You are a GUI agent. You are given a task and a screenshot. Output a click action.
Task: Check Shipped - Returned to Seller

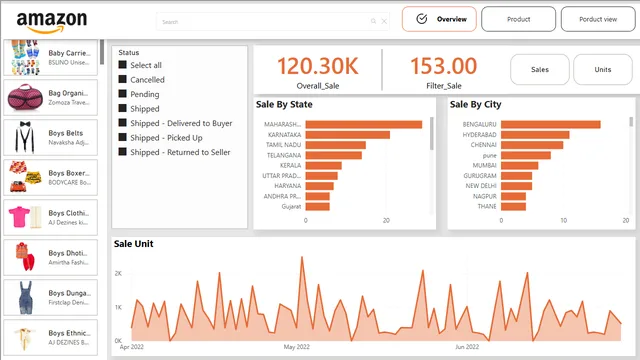pyautogui.click(x=122, y=152)
